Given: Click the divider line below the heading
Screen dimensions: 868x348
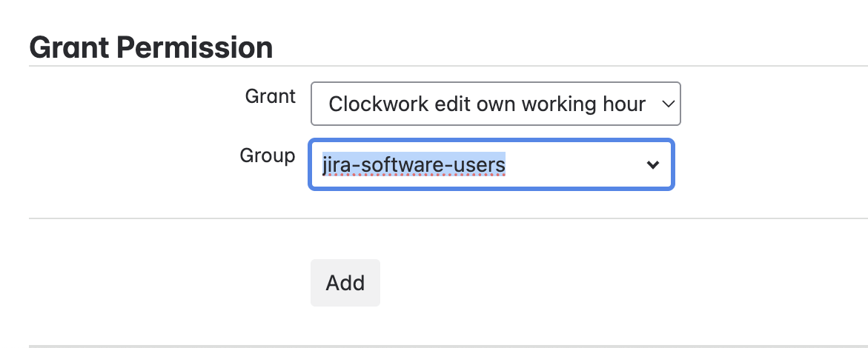Looking at the screenshot, I should click(445, 67).
